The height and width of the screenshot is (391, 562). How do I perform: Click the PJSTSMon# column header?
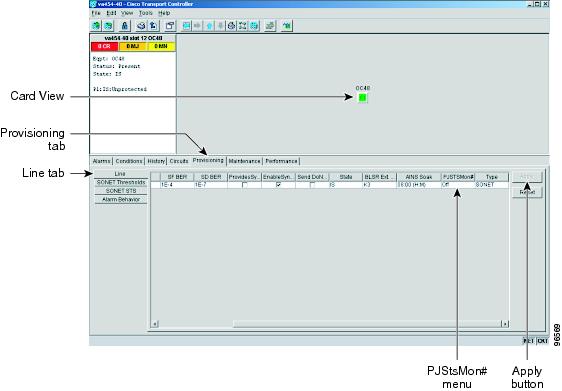[458, 177]
